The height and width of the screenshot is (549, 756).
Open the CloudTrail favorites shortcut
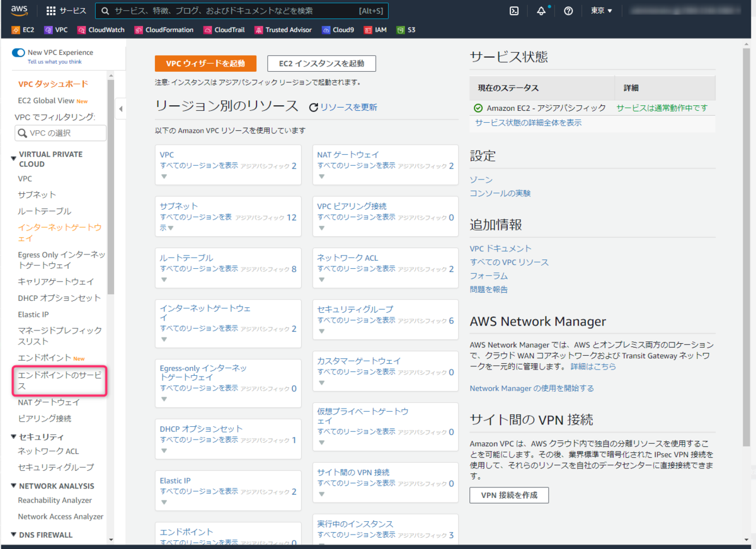click(225, 30)
